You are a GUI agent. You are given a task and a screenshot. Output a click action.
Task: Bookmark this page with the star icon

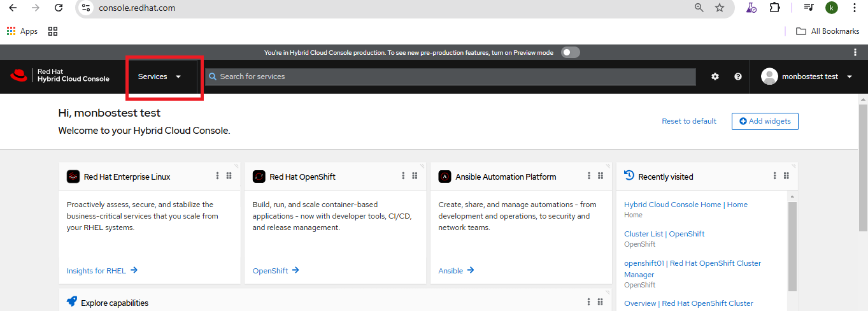(x=720, y=8)
